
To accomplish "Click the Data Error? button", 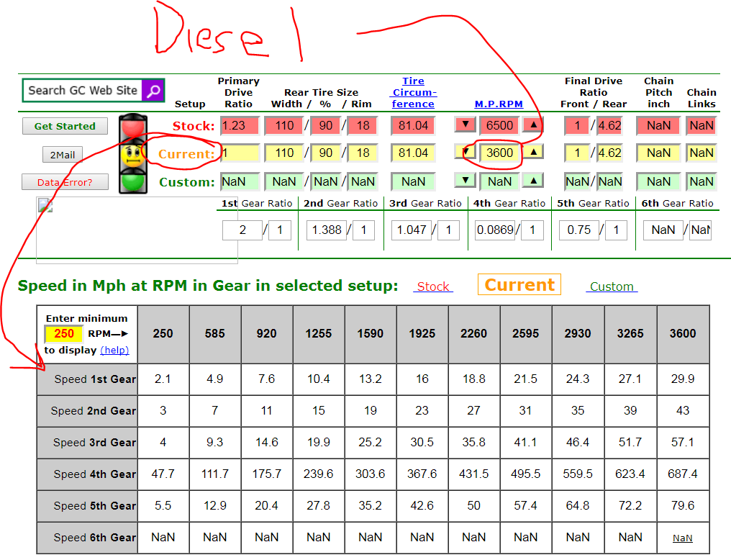I will coord(65,182).
